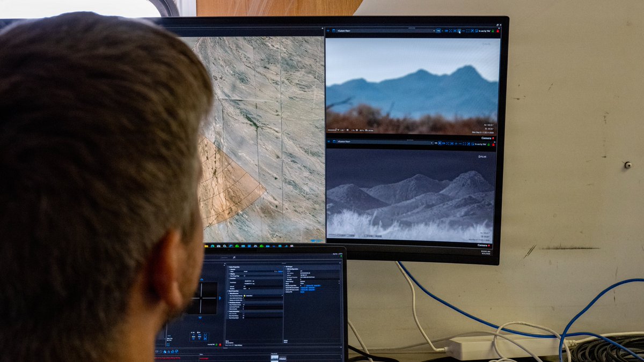Click the green lock icon in top camera pane
The height and width of the screenshot is (362, 644).
(x=493, y=31)
